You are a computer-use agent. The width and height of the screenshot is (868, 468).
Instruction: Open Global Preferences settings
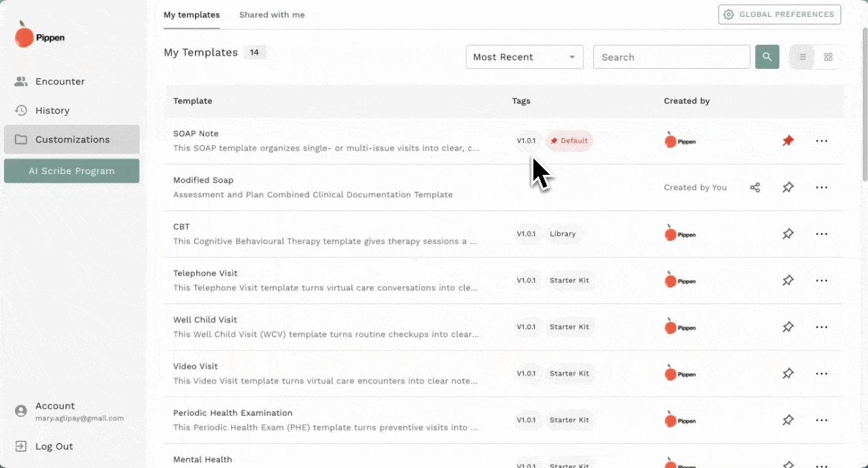(x=779, y=14)
